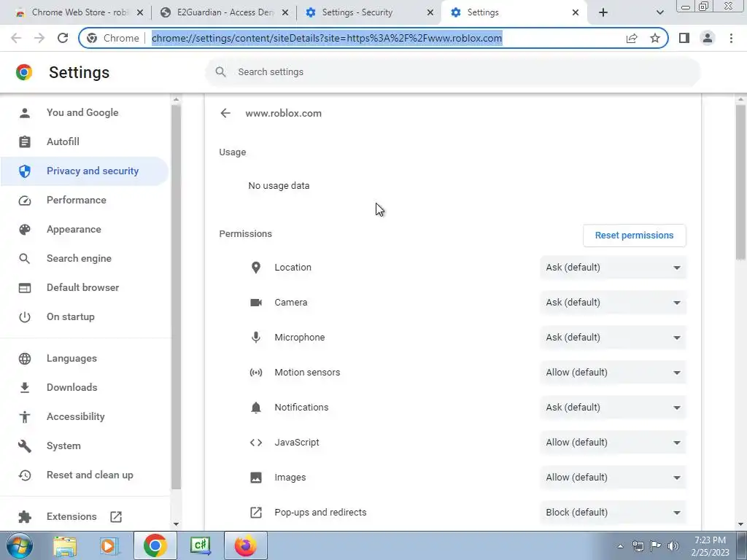Close the Chrome Web Store tab
Image resolution: width=747 pixels, height=560 pixels.
140,12
